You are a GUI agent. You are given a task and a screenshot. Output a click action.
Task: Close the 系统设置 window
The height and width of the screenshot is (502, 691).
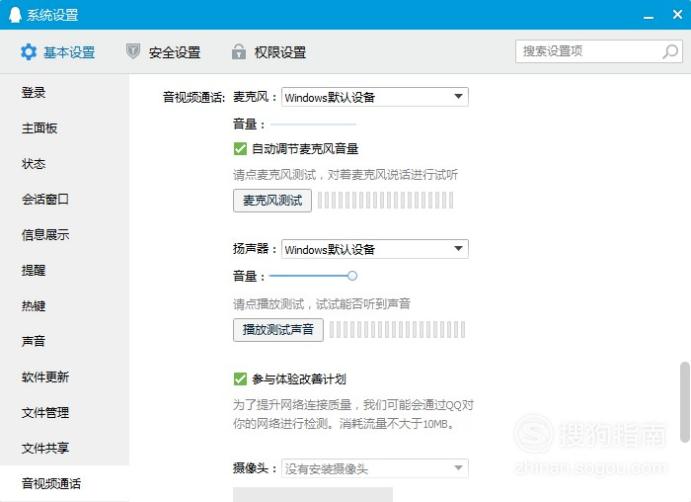(677, 15)
